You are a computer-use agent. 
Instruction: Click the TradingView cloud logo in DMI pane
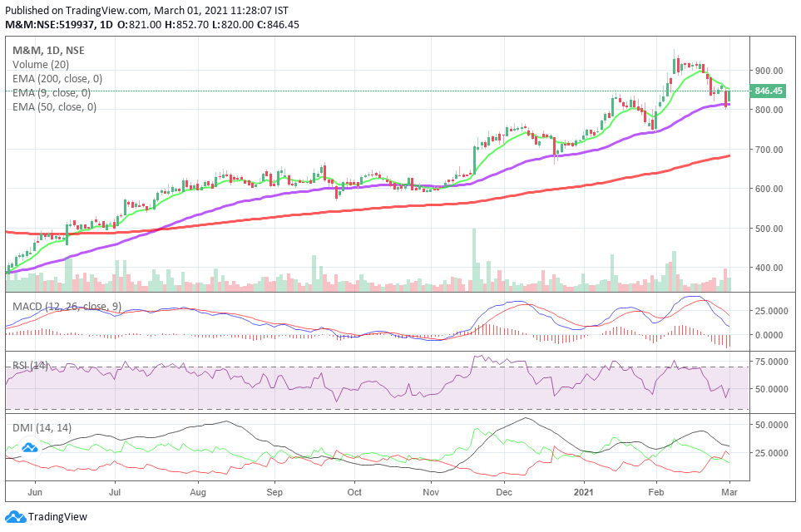(x=30, y=448)
